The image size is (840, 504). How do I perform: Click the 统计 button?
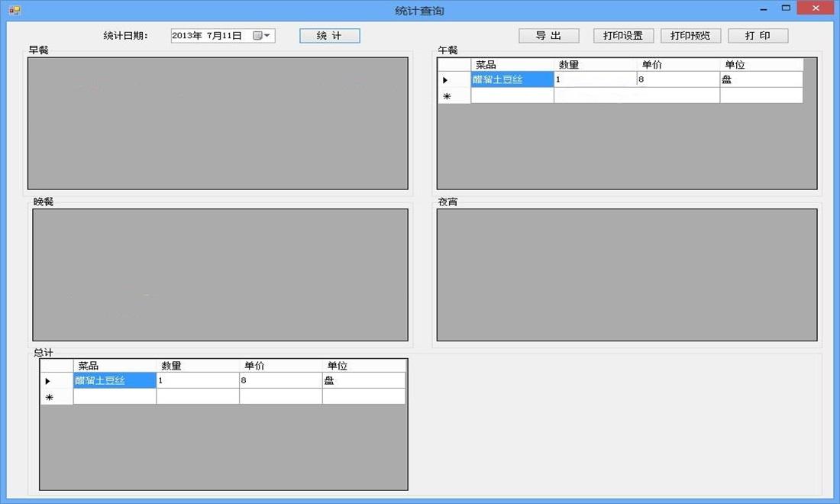329,36
